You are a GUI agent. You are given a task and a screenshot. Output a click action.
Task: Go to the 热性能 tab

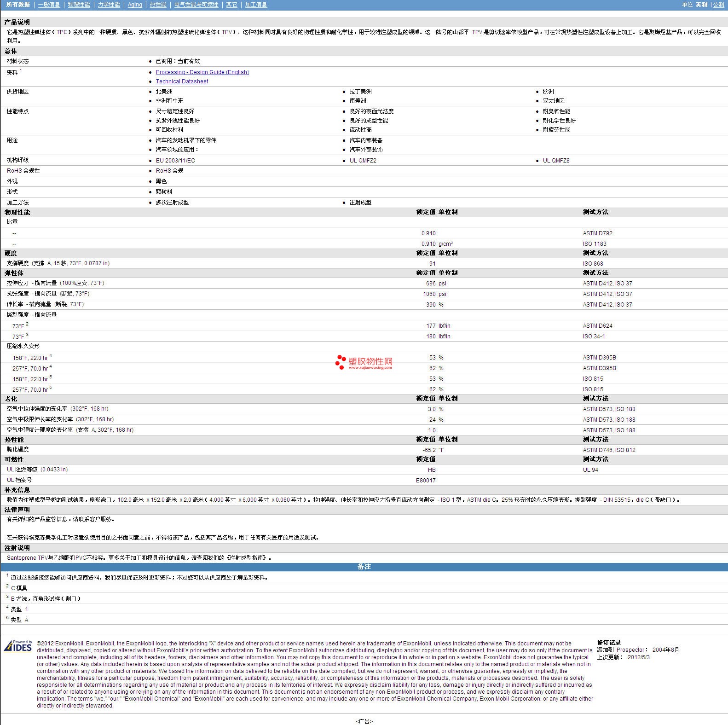158,5
